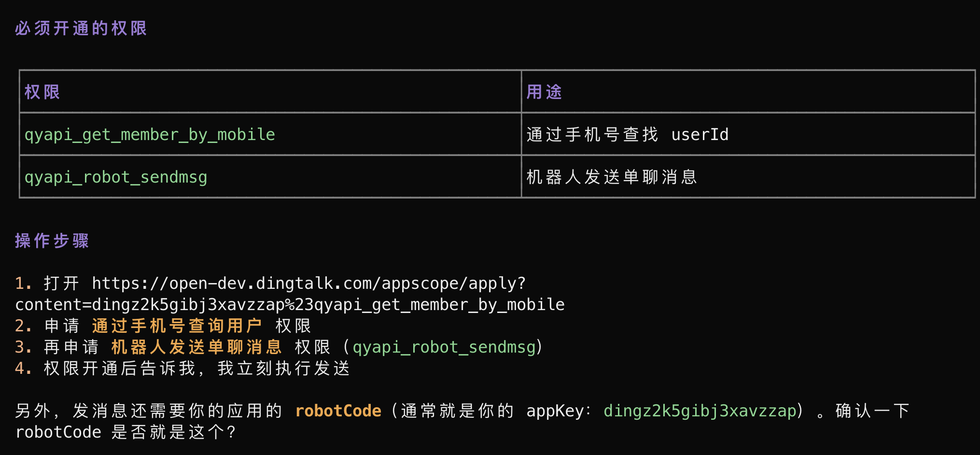Click qyapi_robot_sendmsg in the permissions table
Screen dimensions: 980x455
tap(116, 177)
